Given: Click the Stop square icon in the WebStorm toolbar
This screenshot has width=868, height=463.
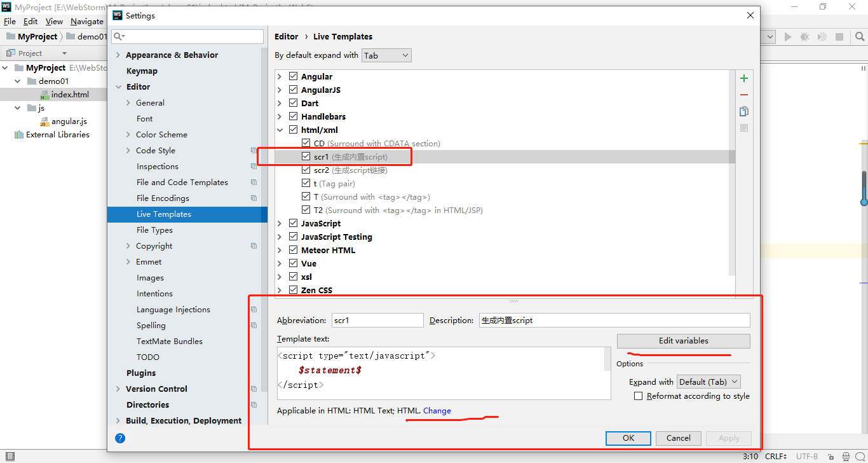Looking at the screenshot, I should click(x=839, y=37).
